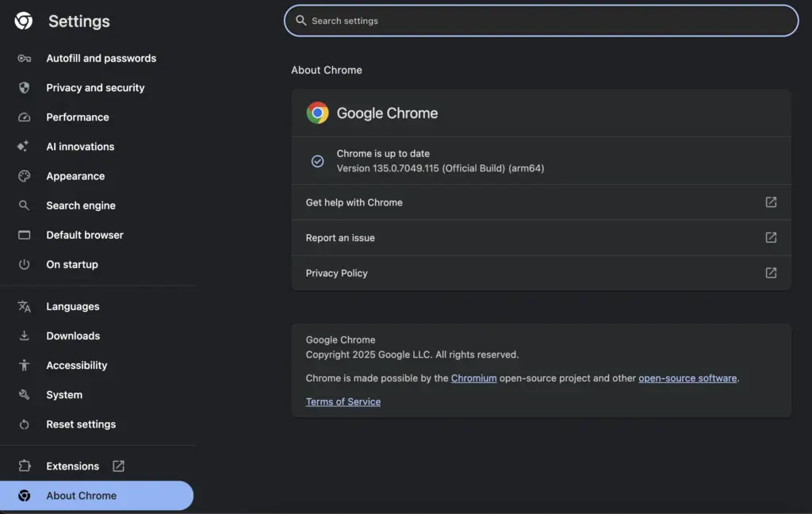Click the colorful Google Chrome logo
The width and height of the screenshot is (812, 514).
coord(317,113)
